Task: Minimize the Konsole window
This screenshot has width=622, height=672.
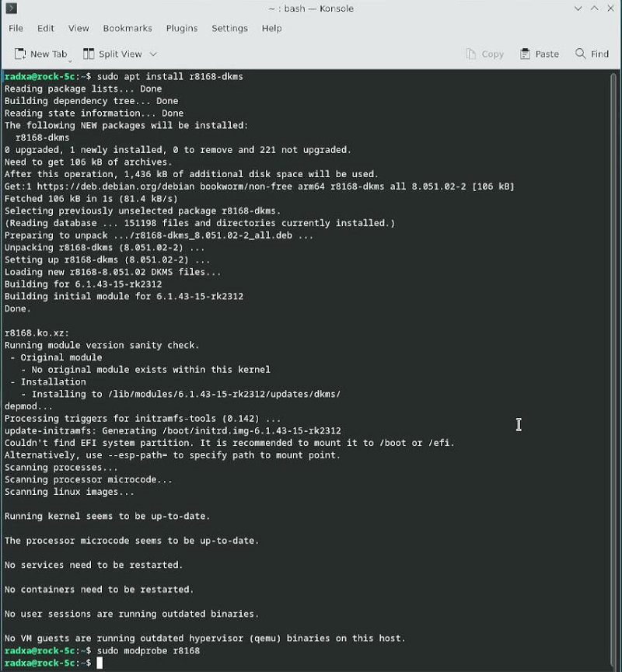Action: 578,8
